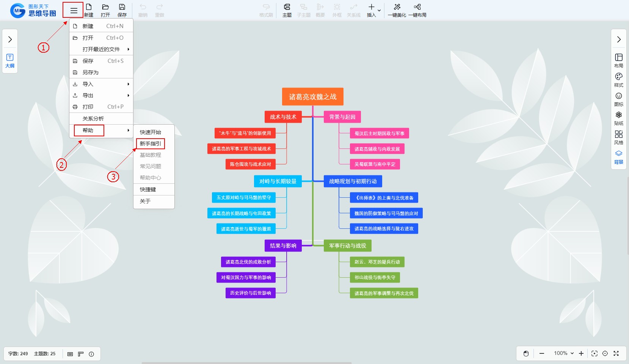Screen dimensions: 629x364
Task: Select the 诸葛亮攻魏之战 central topic node
Action: 312,97
